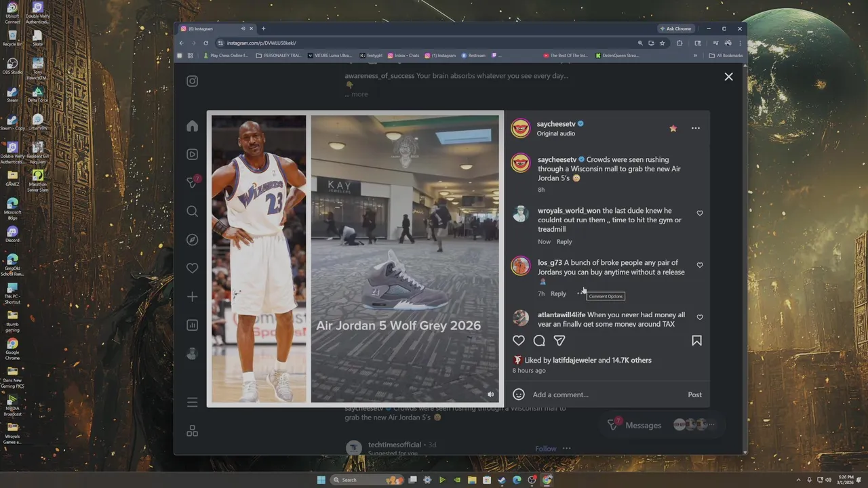Image resolution: width=868 pixels, height=488 pixels.
Task: Select the (6) Instagram browser tab
Action: point(216,28)
